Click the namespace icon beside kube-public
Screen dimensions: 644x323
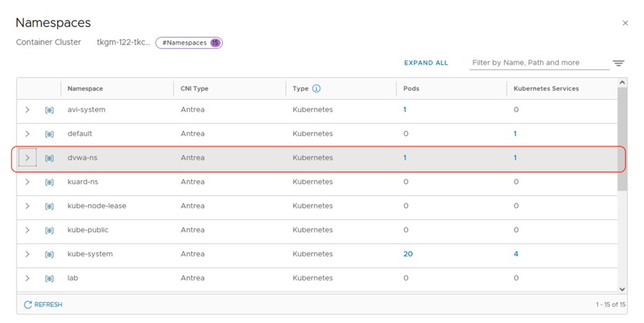point(49,230)
